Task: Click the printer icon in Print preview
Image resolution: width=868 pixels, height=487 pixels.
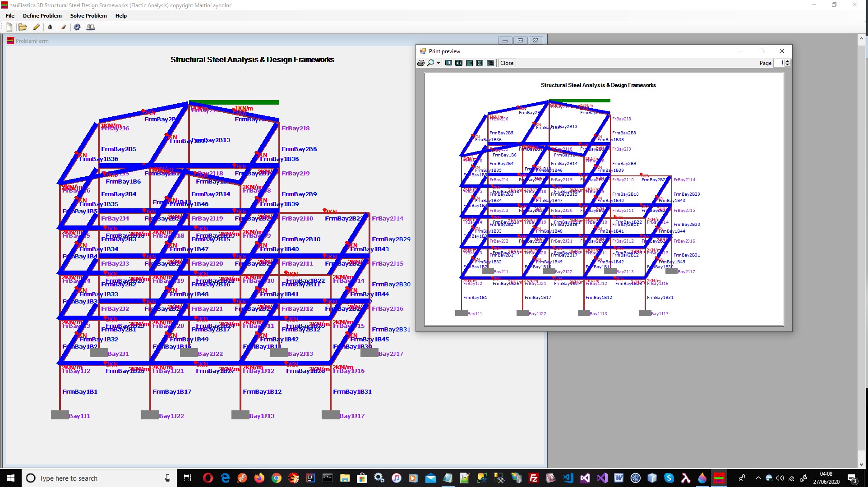Action: click(421, 63)
